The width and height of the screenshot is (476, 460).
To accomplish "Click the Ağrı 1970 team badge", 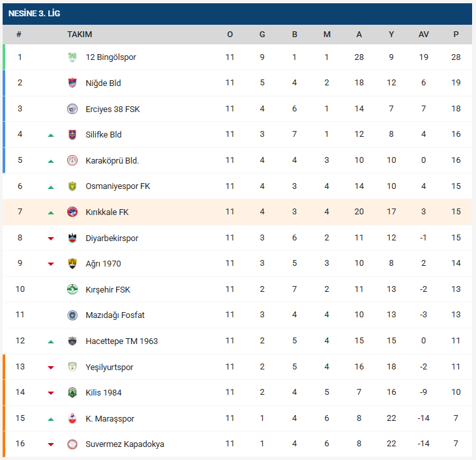I will 72,264.
